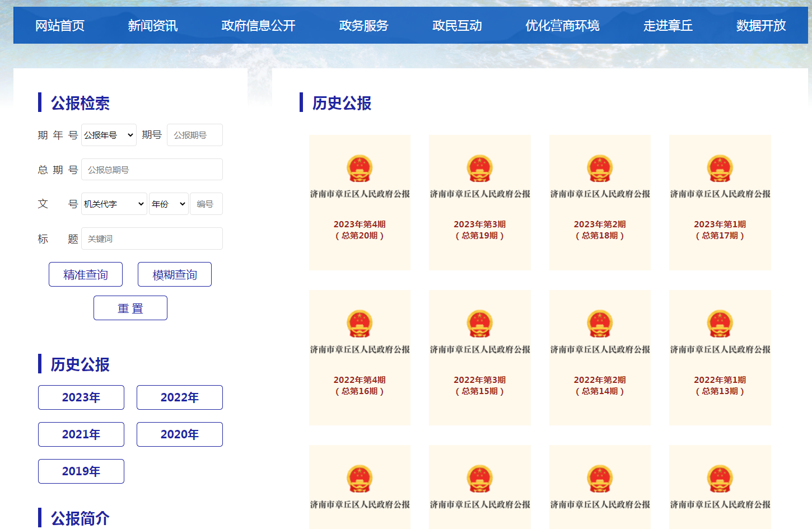The height and width of the screenshot is (529, 812).
Task: Filter gazettes by 2023年
Action: click(x=81, y=397)
